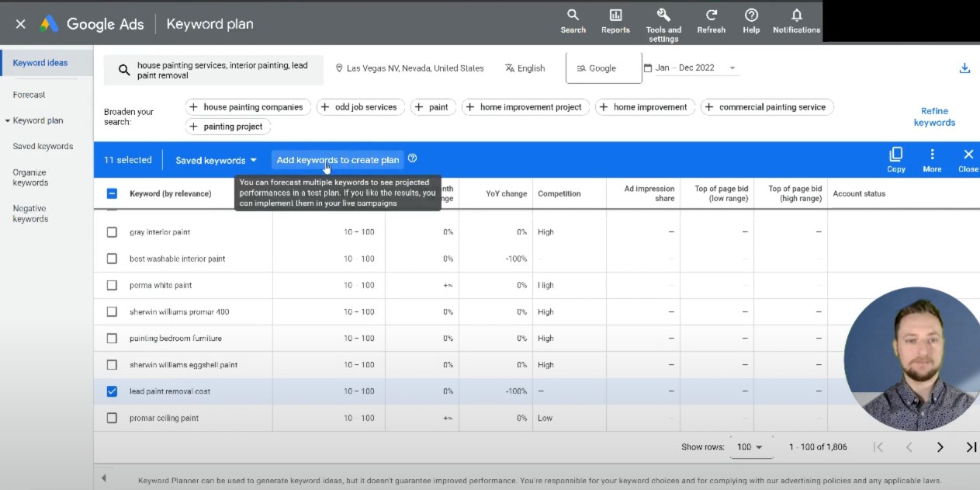Click the help icon beside Add keywords to create plan
The width and height of the screenshot is (980, 490).
coord(412,158)
